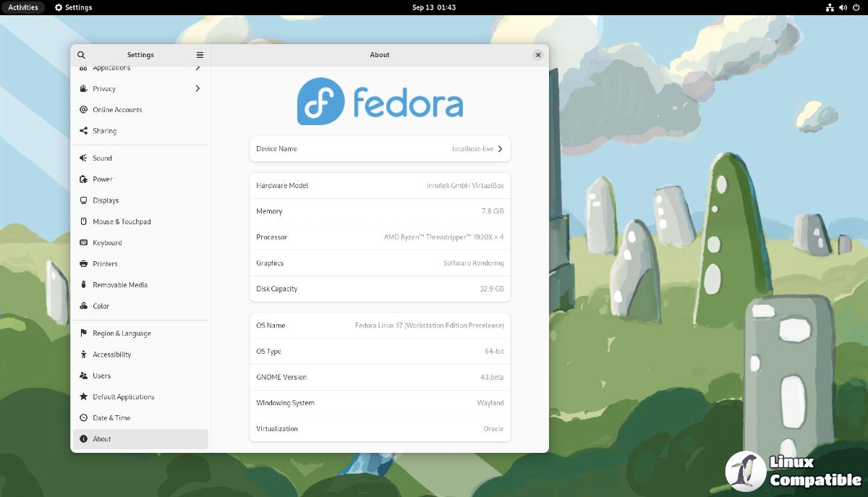Screen dimensions: 868x497
Task: Click the Displays monitor icon
Action: pyautogui.click(x=84, y=200)
